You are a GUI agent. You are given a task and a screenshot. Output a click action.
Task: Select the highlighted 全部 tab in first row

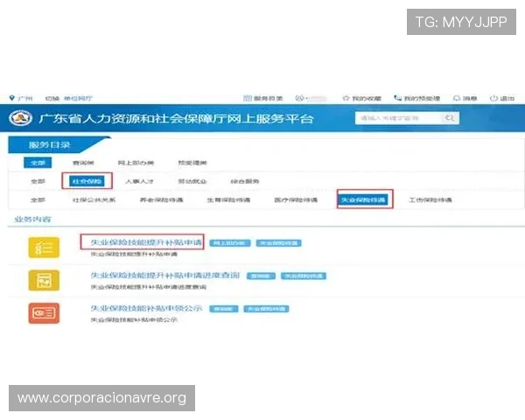pos(38,163)
